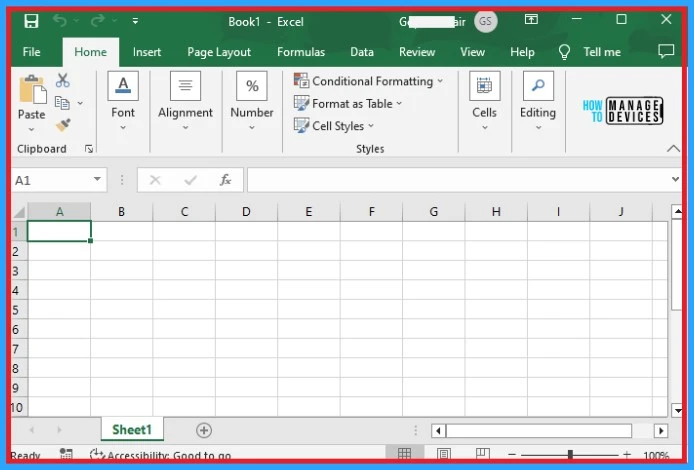Open the Number group dropdown
Screen dimensions: 694x470
point(252,101)
